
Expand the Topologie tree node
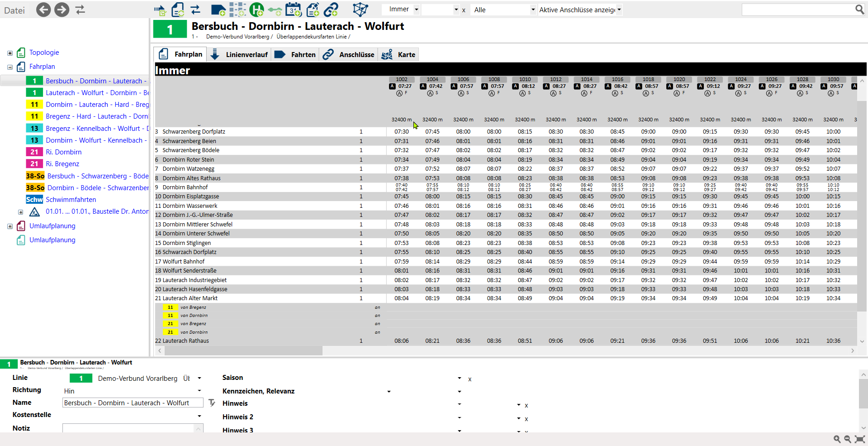point(10,53)
